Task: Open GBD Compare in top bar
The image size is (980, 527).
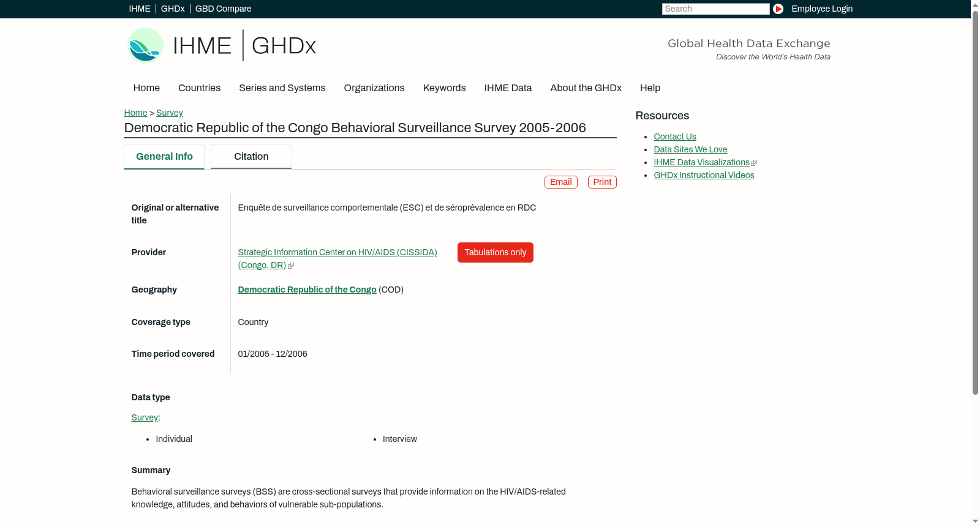Action: coord(223,9)
